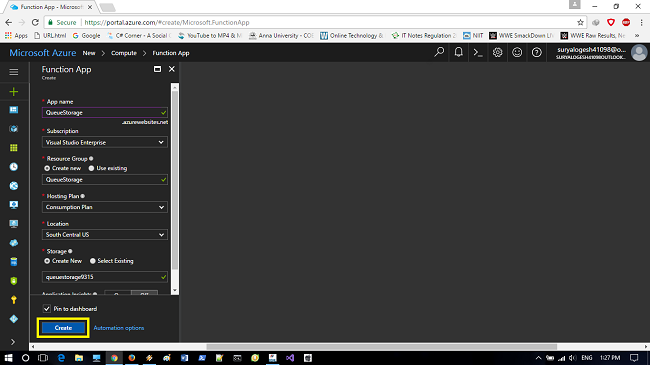650x365 pixels.
Task: Click the horizontal scrollbar at the bottom
Action: 381,346
